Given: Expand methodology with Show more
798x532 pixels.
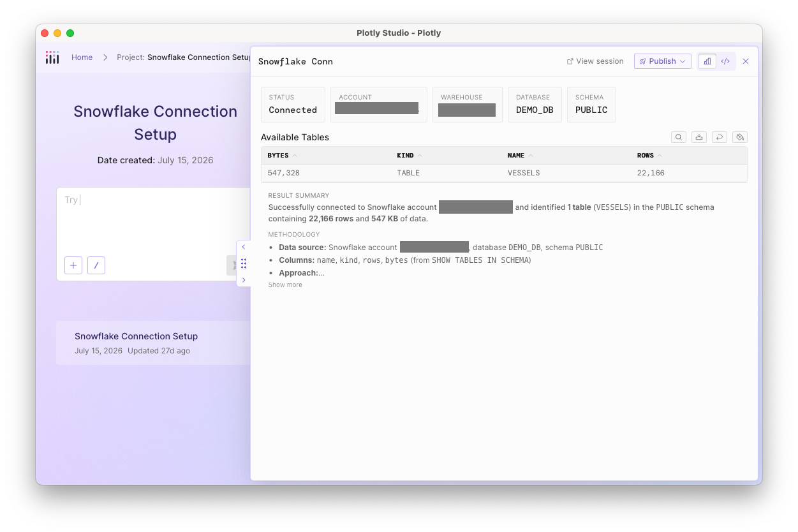Looking at the screenshot, I should click(x=285, y=285).
